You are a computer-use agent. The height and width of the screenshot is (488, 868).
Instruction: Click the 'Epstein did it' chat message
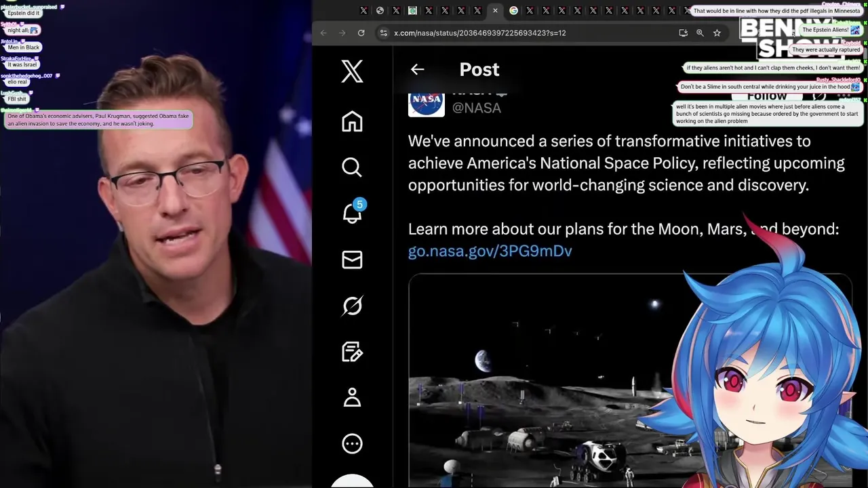23,13
